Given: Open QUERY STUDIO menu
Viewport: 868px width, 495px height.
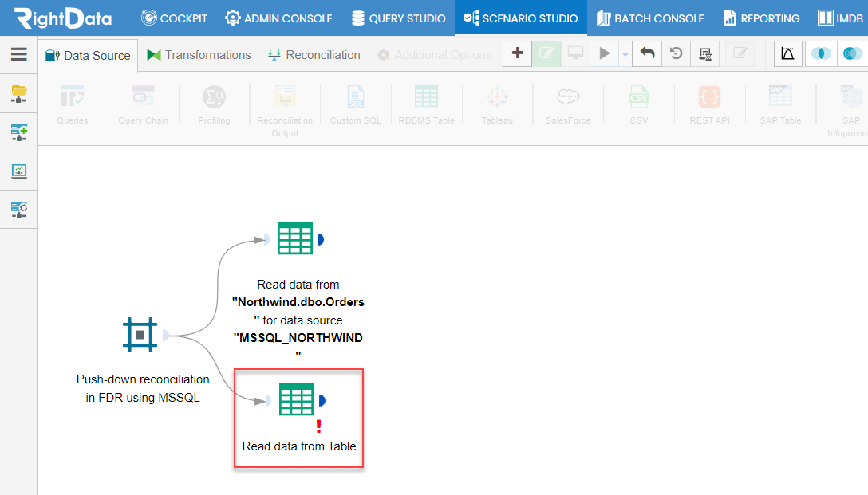Looking at the screenshot, I should (399, 18).
